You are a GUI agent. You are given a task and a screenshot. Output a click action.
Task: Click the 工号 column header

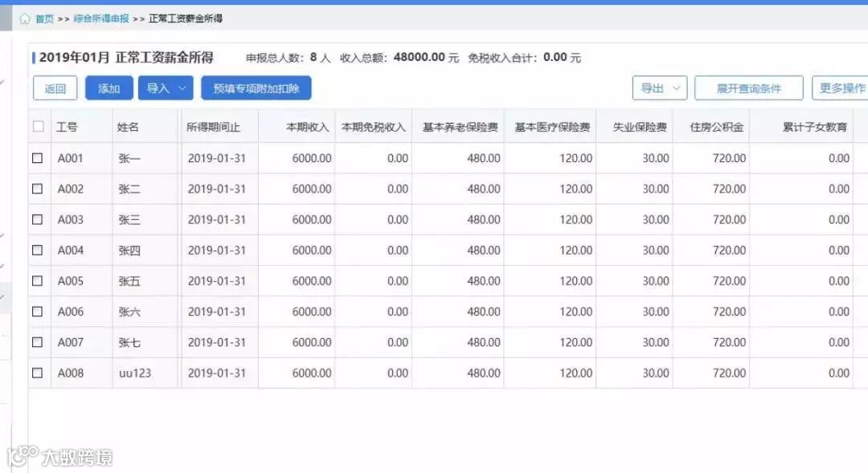coord(67,127)
